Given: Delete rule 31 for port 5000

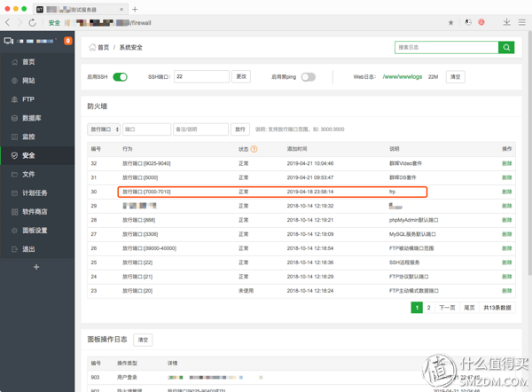Looking at the screenshot, I should (x=507, y=177).
